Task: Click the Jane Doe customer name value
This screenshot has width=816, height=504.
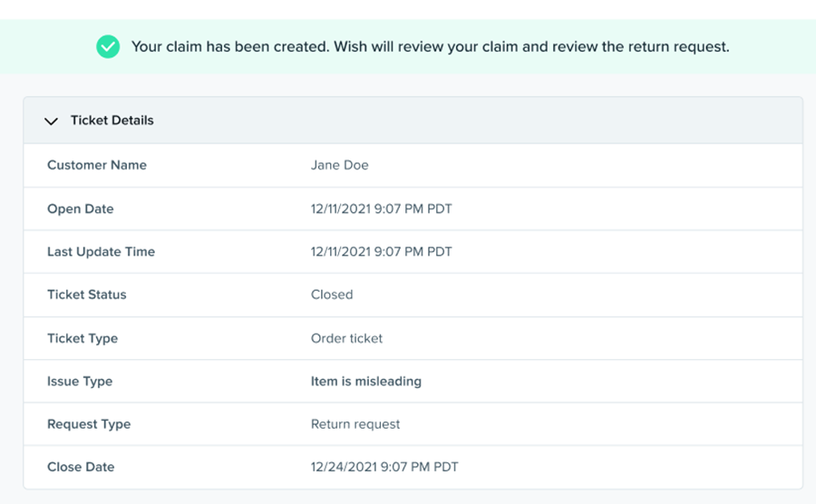Action: [339, 165]
